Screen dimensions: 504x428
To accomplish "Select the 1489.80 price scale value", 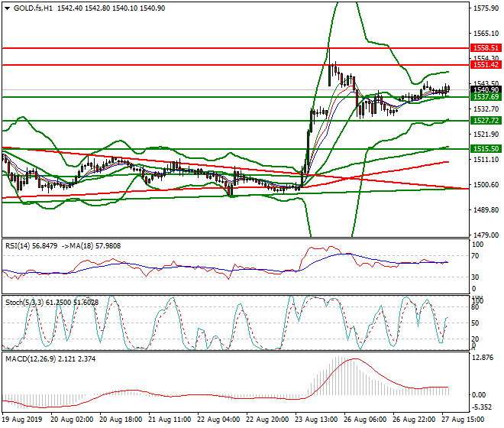I will click(486, 210).
